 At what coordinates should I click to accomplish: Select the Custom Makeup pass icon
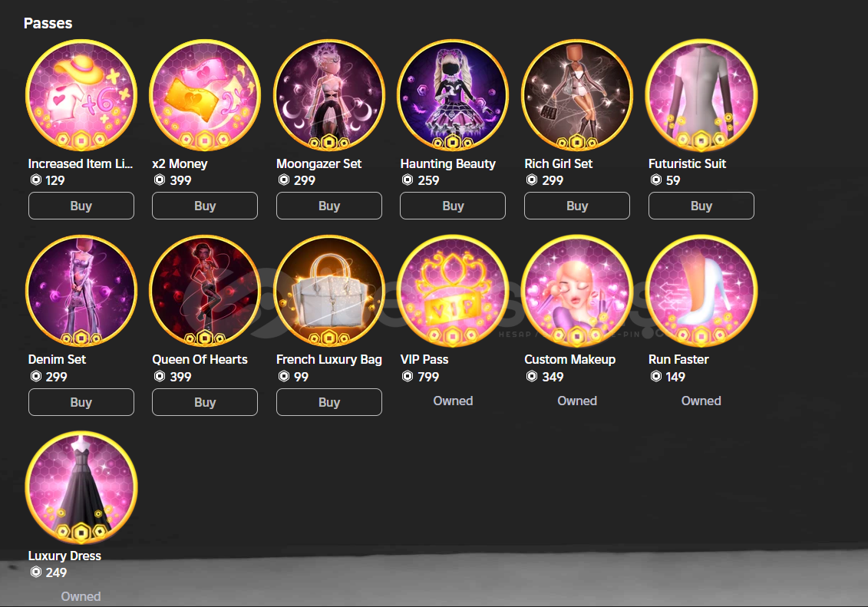[x=577, y=291]
